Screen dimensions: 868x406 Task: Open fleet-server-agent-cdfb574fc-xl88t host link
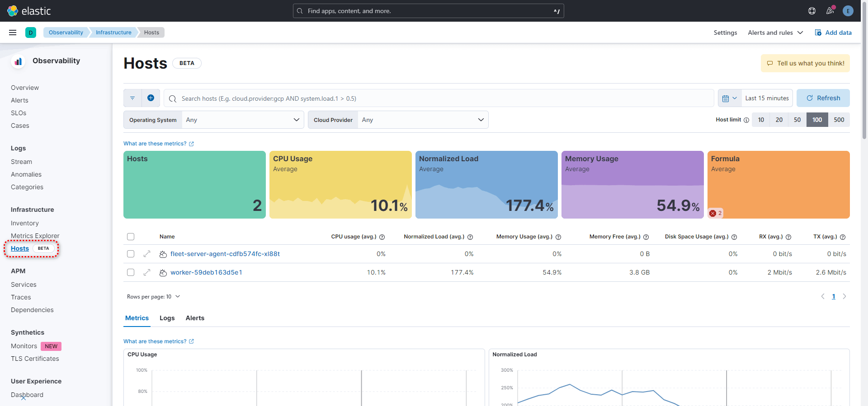225,254
